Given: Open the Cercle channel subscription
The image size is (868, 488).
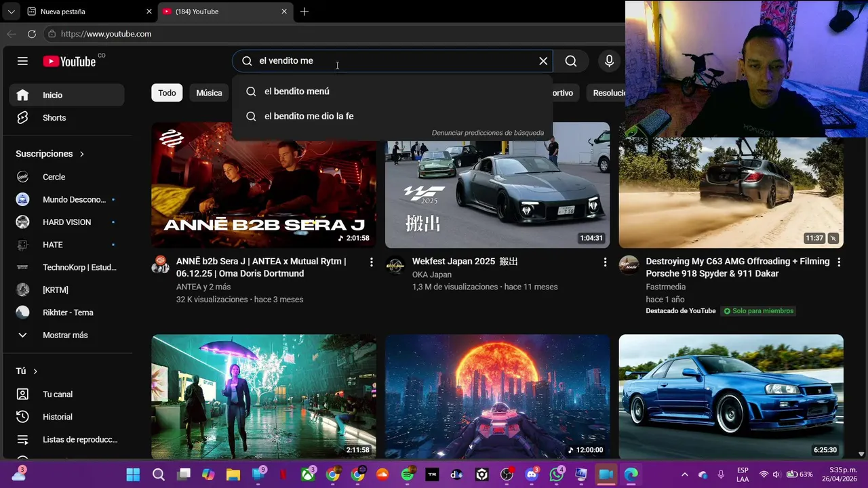Looking at the screenshot, I should tap(66, 177).
